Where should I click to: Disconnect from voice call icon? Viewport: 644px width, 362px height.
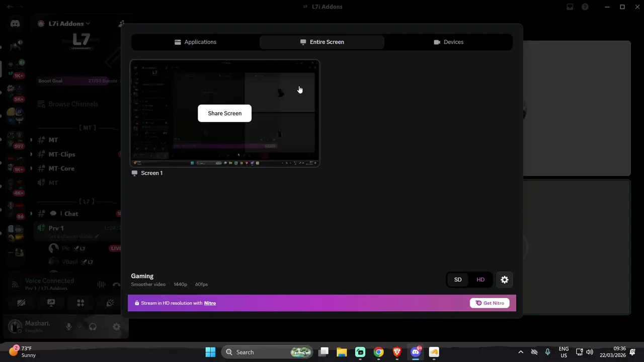coord(117,284)
